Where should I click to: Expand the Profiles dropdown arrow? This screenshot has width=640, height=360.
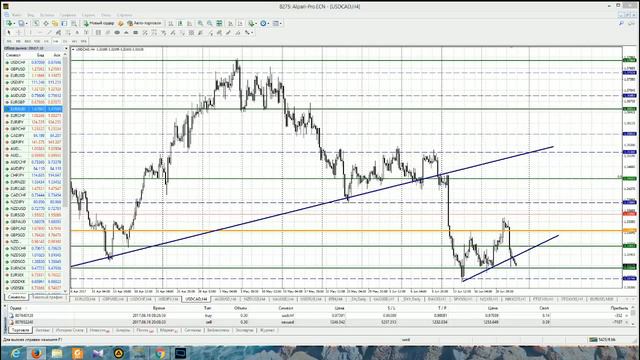click(27, 23)
